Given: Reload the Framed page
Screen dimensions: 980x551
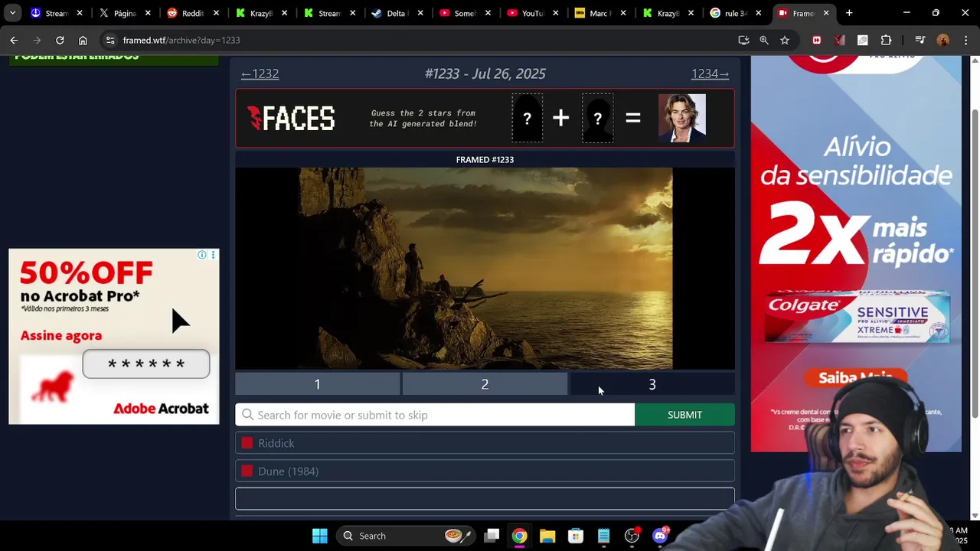Looking at the screenshot, I should tap(60, 40).
